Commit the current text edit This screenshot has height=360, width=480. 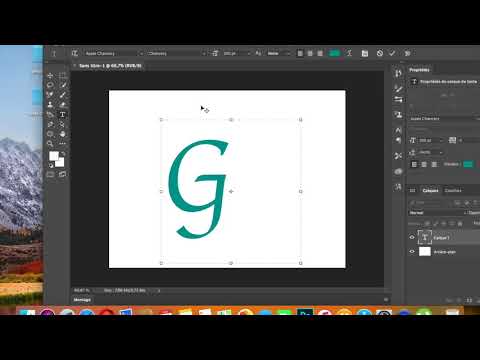point(392,53)
